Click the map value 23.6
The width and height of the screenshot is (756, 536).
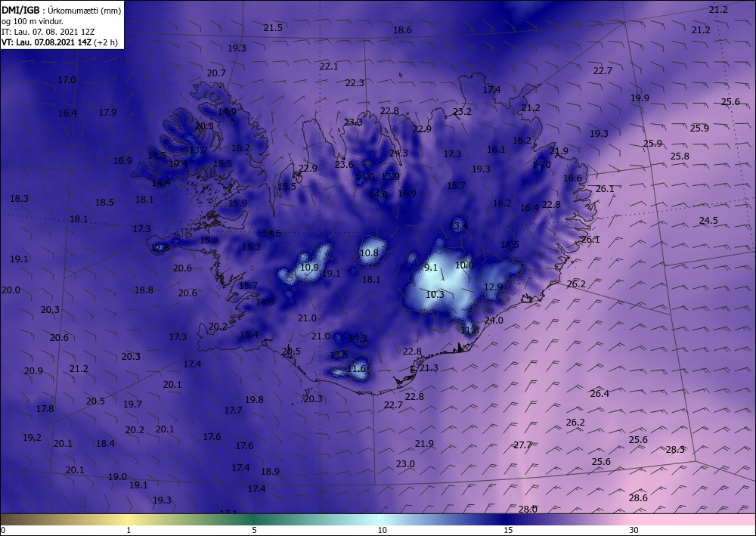(344, 164)
